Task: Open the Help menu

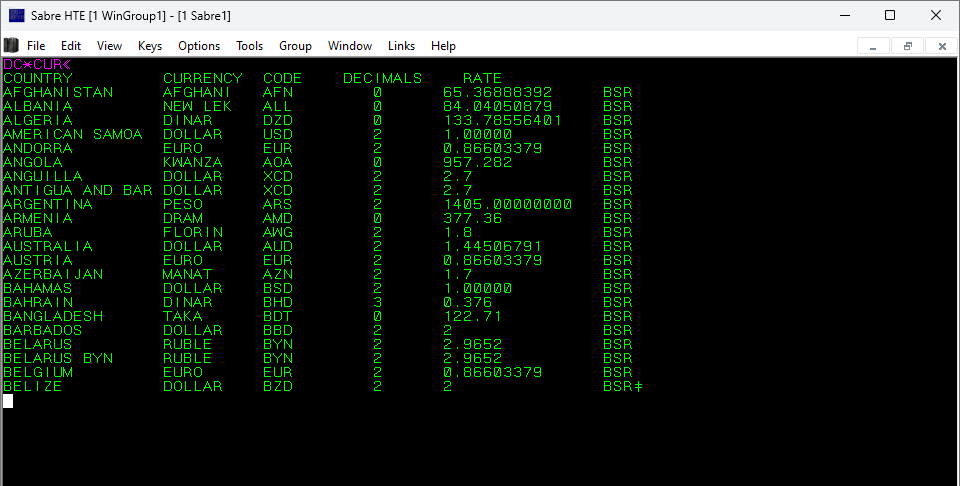Action: click(x=443, y=46)
